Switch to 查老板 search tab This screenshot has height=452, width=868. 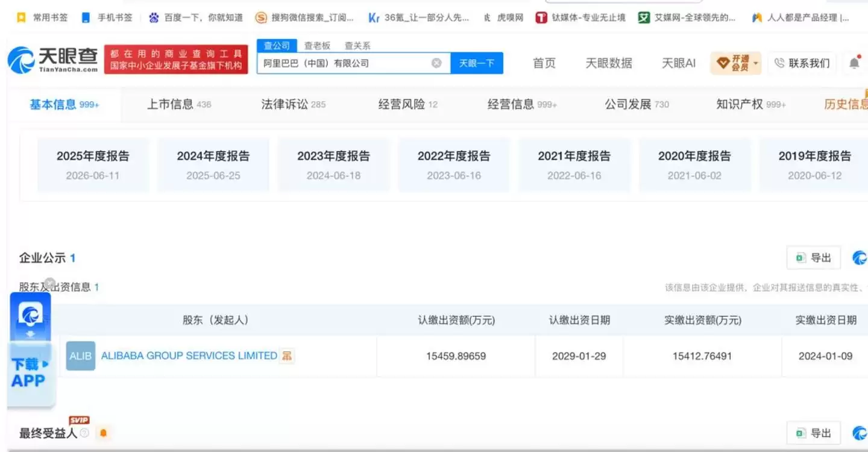click(317, 46)
